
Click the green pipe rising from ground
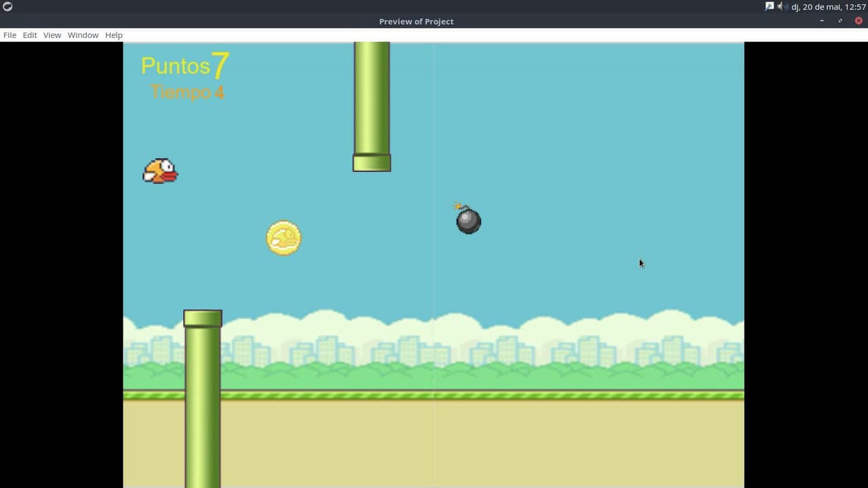pyautogui.click(x=203, y=399)
